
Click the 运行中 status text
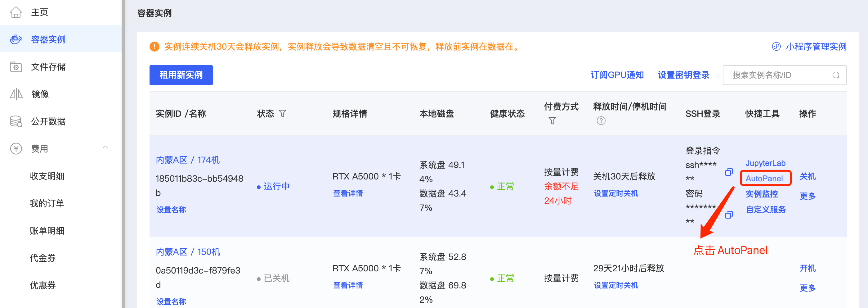point(276,187)
